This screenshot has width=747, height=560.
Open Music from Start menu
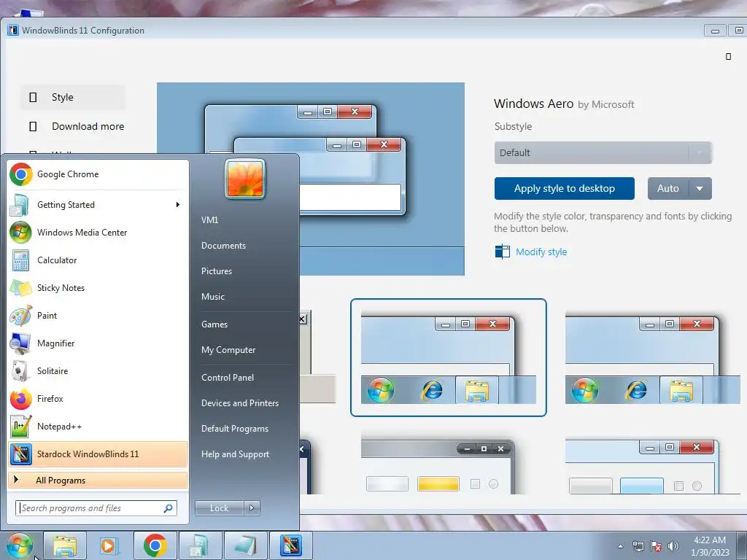[x=213, y=297]
